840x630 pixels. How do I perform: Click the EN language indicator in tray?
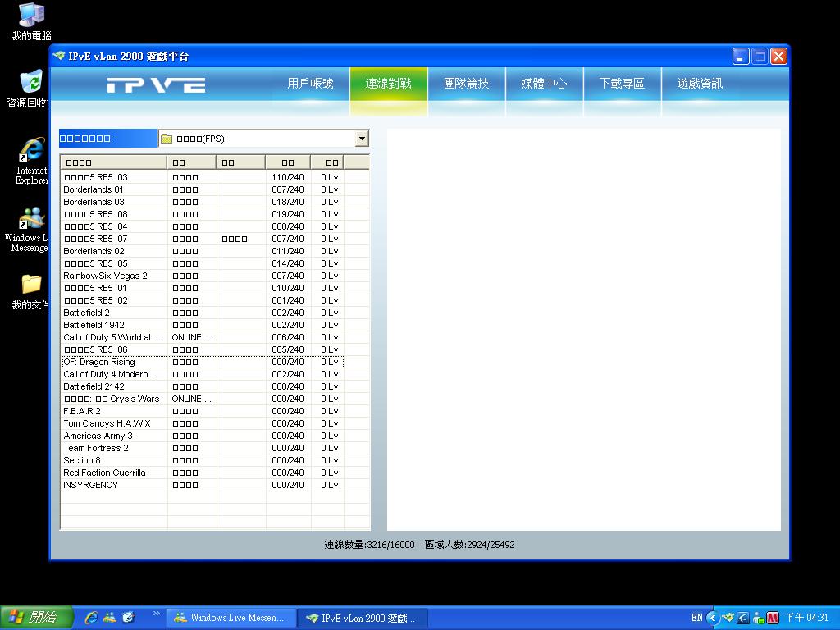(x=696, y=618)
